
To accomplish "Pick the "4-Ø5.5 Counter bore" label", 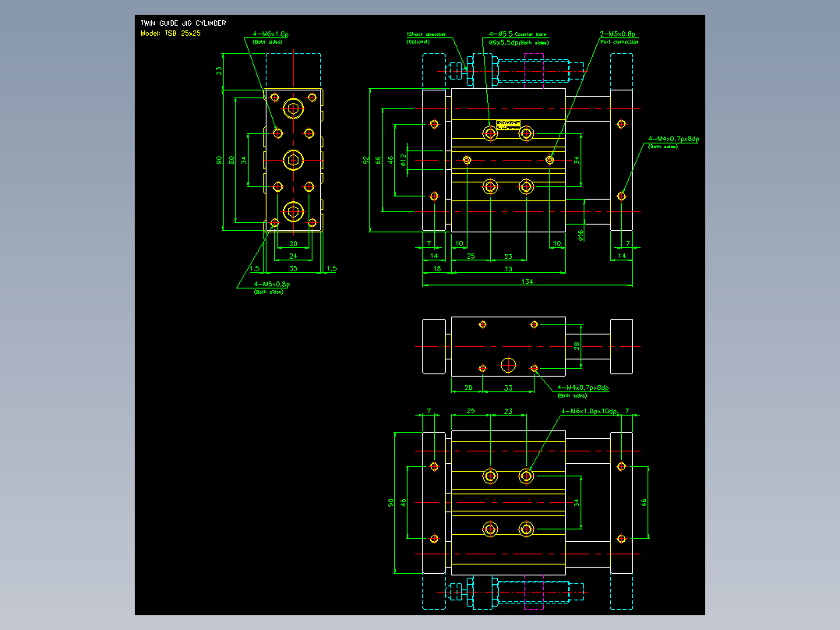I will coord(517,34).
